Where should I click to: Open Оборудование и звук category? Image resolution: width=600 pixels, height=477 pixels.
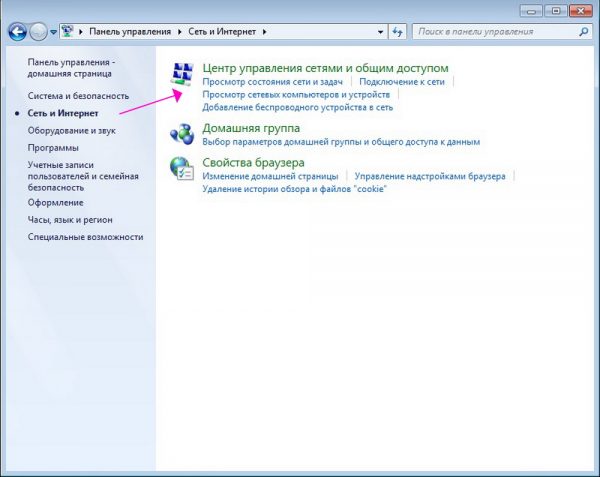click(72, 130)
